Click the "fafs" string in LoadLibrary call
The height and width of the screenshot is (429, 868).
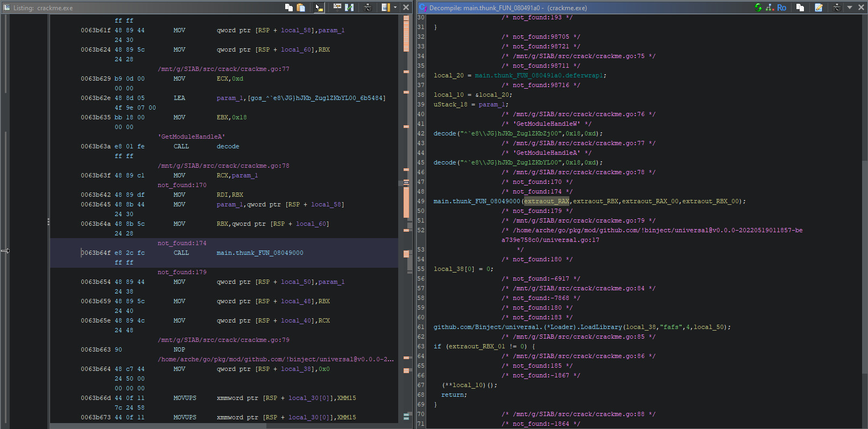671,327
